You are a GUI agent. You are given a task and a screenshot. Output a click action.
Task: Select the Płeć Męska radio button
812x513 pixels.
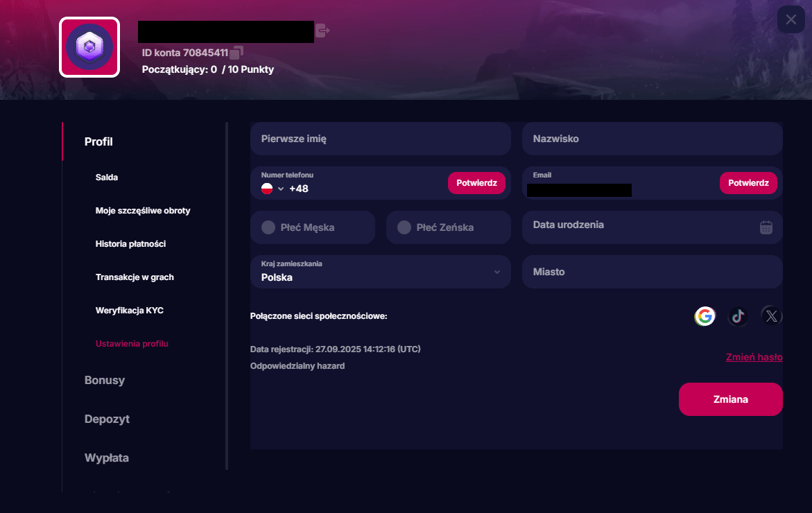coord(269,227)
